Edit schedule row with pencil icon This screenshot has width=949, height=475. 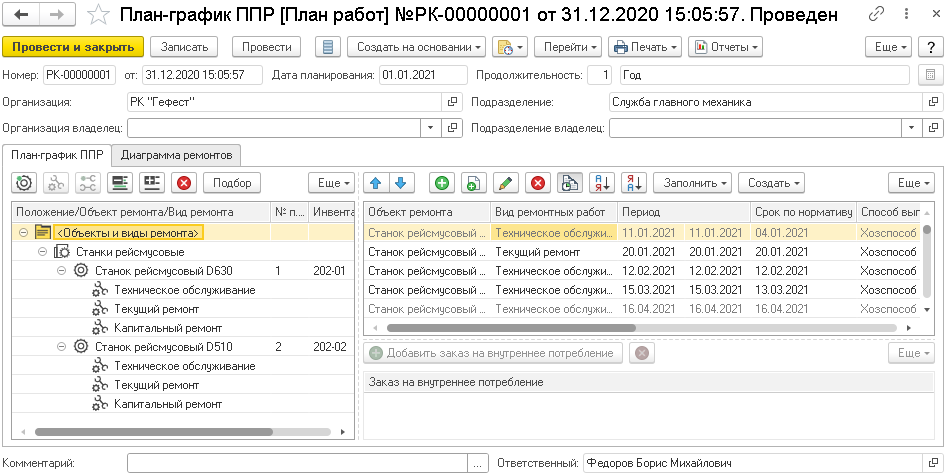pos(506,183)
